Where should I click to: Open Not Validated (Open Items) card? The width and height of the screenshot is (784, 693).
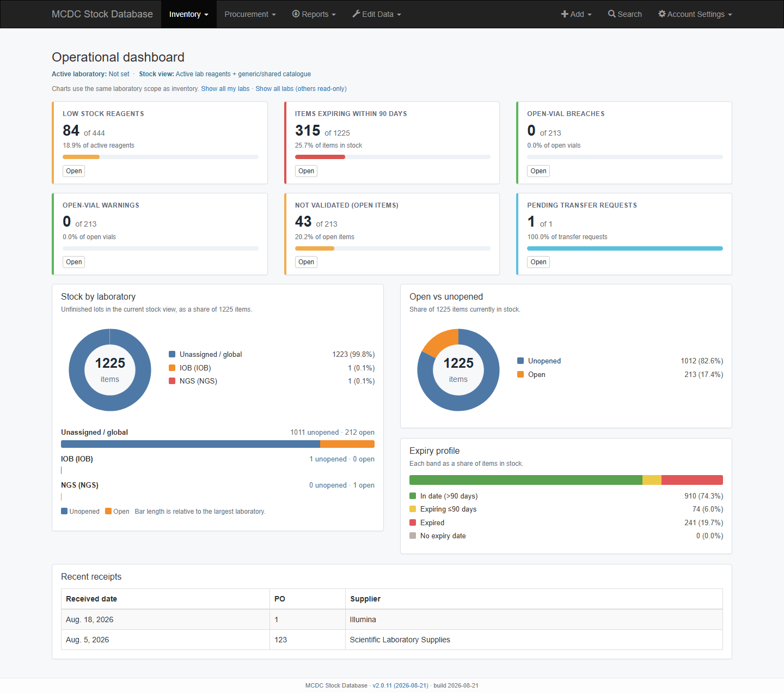[x=307, y=262]
